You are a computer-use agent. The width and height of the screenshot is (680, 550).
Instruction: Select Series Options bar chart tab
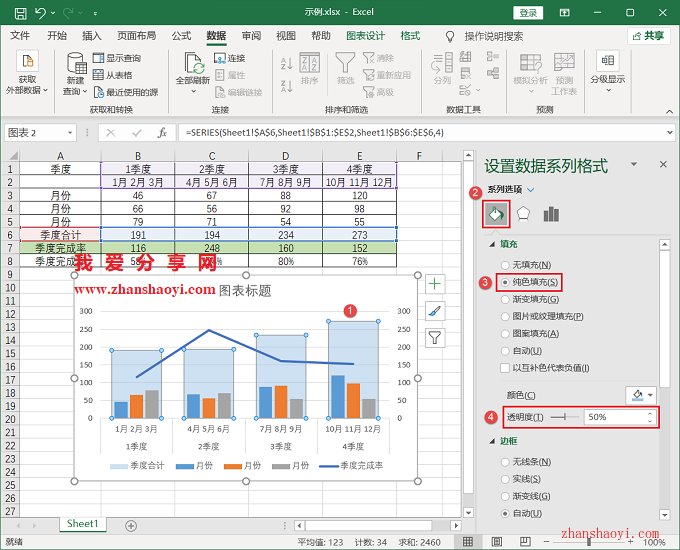click(551, 214)
